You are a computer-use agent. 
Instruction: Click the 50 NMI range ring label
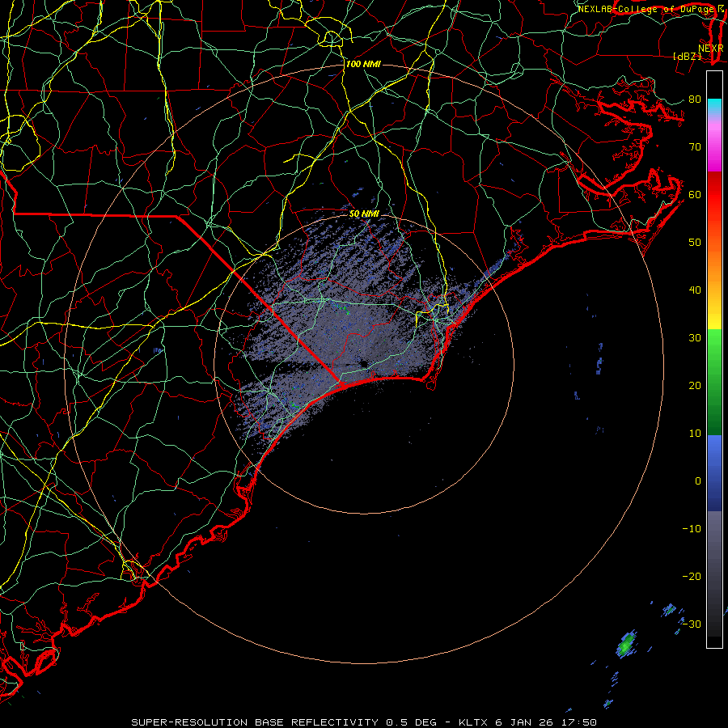click(364, 214)
